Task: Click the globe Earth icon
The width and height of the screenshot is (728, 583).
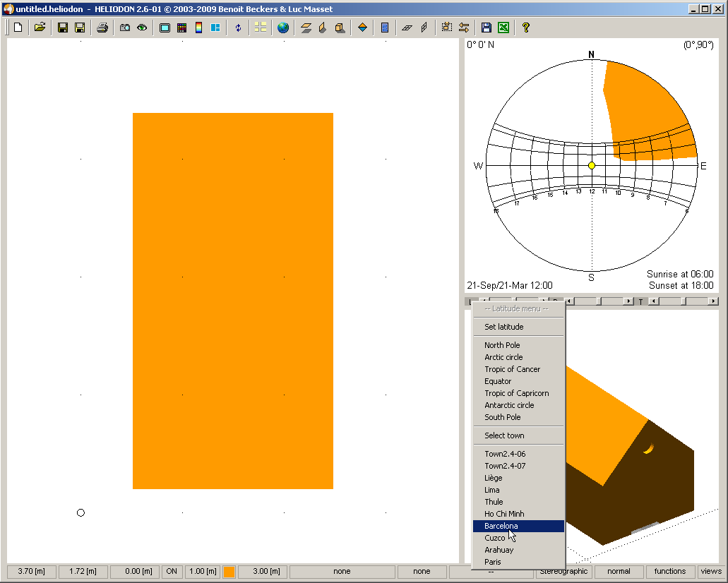Action: [x=282, y=28]
